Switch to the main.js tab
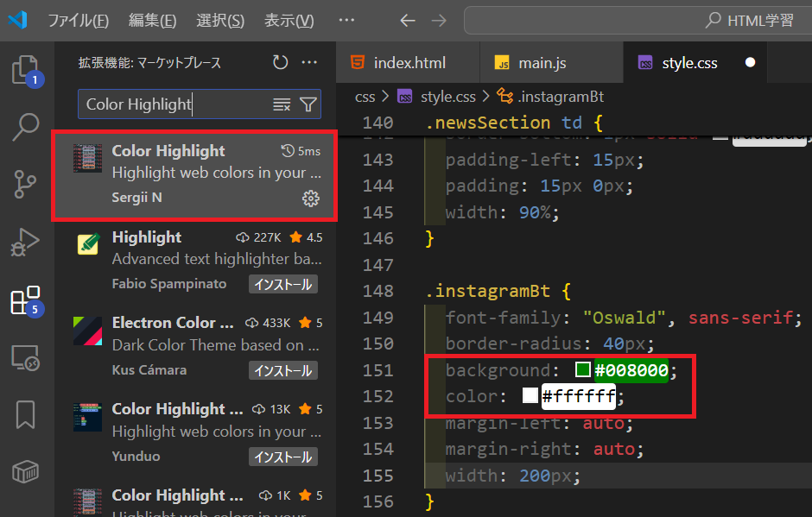The width and height of the screenshot is (812, 517). pyautogui.click(x=551, y=63)
